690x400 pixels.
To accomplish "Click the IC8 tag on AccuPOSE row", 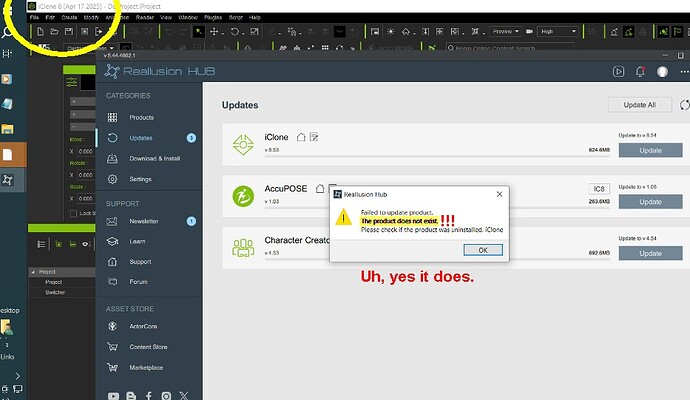I will click(x=599, y=189).
